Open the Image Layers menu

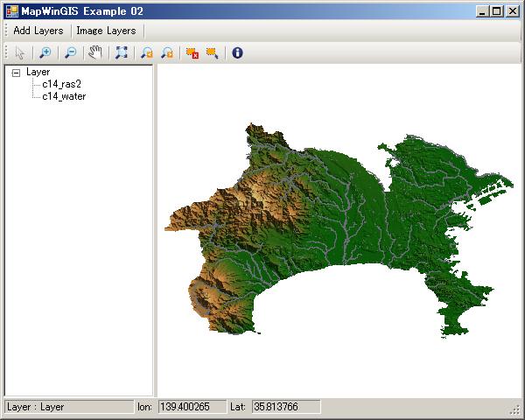106,31
